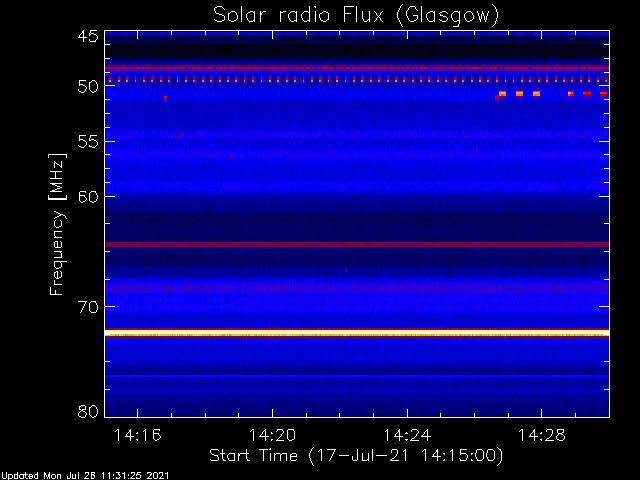Click the 14:20 time axis label
The image size is (640, 480).
click(x=272, y=435)
